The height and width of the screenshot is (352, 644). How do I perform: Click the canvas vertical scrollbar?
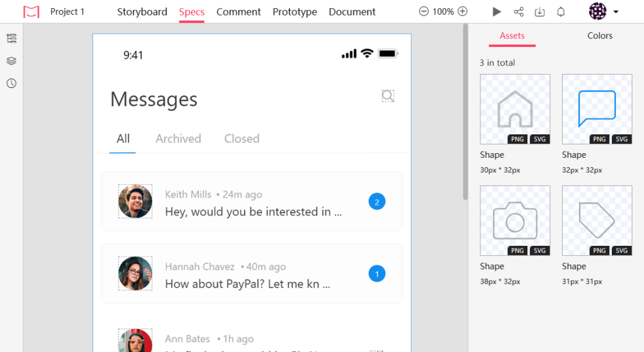coord(466,112)
